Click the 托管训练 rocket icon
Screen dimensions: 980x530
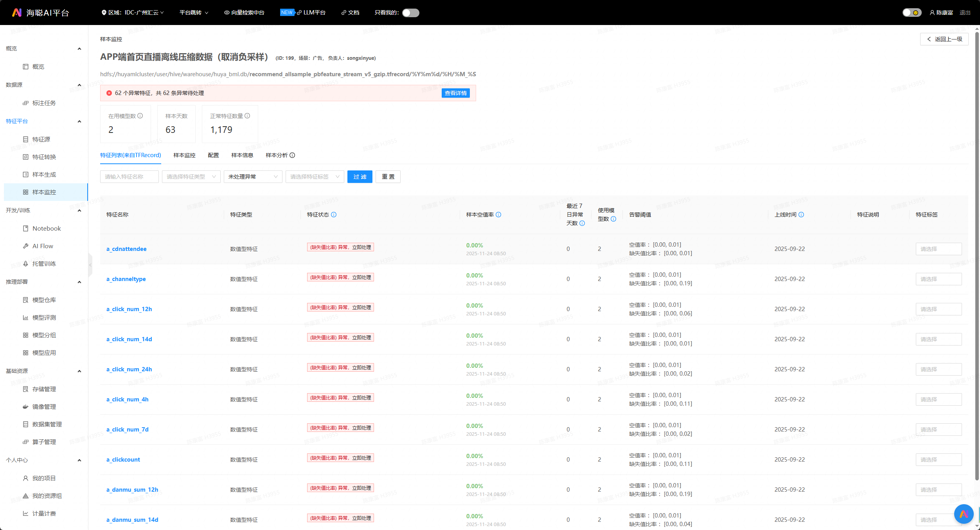tap(25, 263)
